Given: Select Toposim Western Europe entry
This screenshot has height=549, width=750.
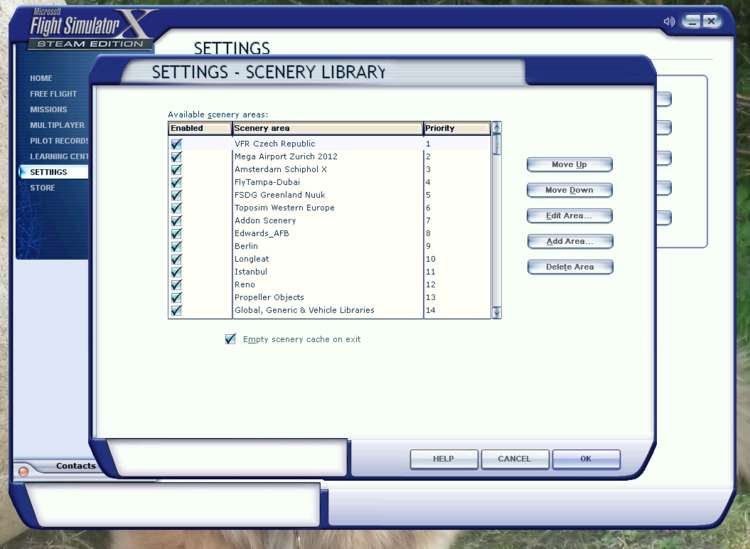Looking at the screenshot, I should tap(330, 208).
